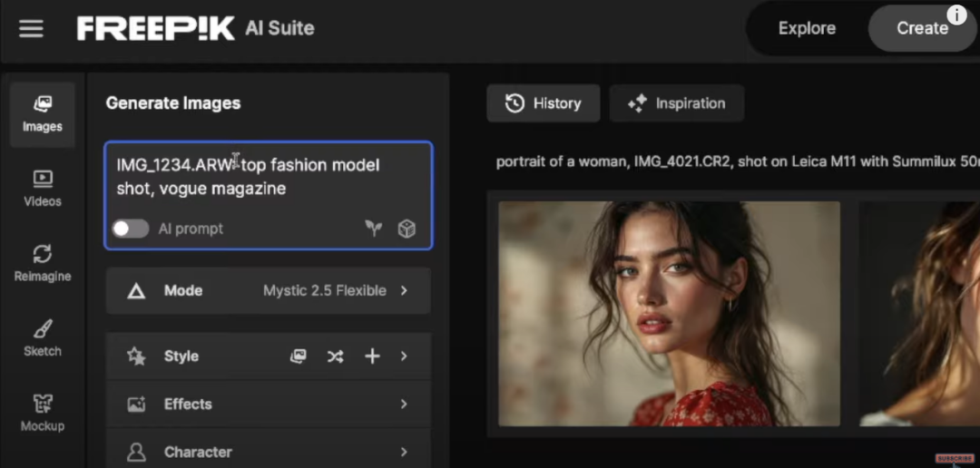Viewport: 980px width, 468px height.
Task: Expand the Effects section
Action: point(268,405)
